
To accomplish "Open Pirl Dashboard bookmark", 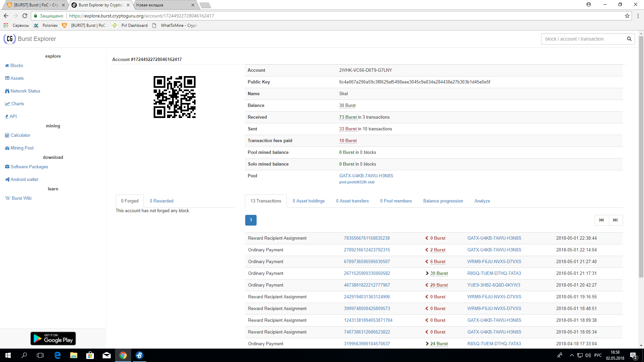I will (130, 25).
